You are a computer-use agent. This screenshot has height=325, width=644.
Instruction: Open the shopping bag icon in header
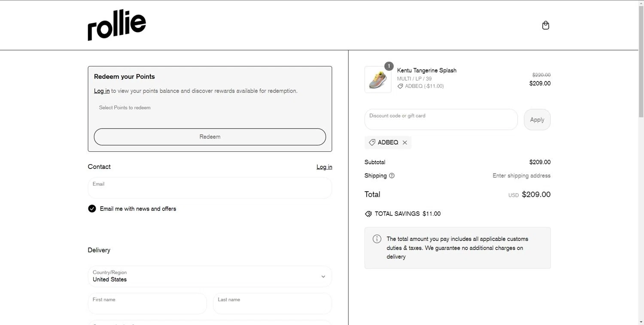(x=546, y=25)
